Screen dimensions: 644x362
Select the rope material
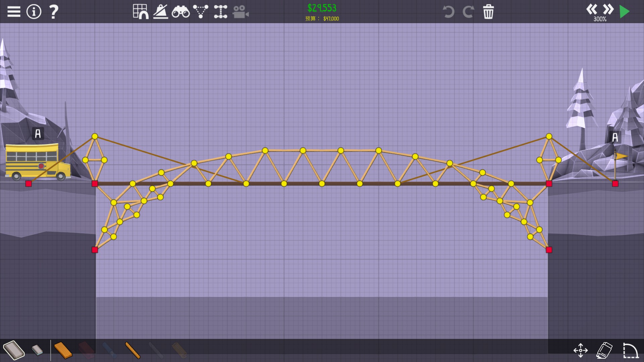coord(132,350)
